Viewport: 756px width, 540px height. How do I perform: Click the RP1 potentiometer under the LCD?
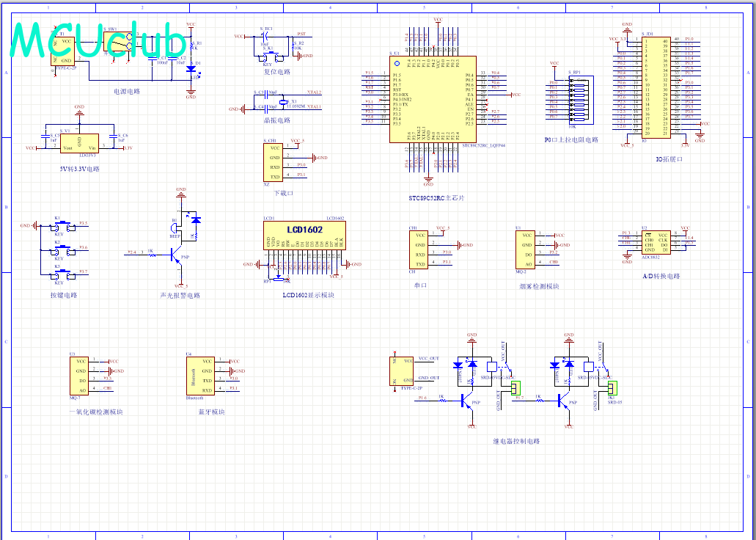pos(278,279)
